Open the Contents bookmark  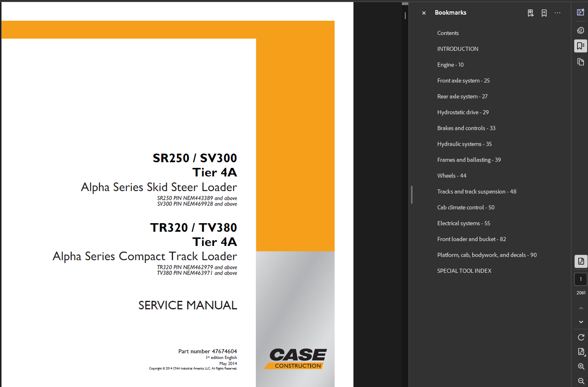(448, 33)
